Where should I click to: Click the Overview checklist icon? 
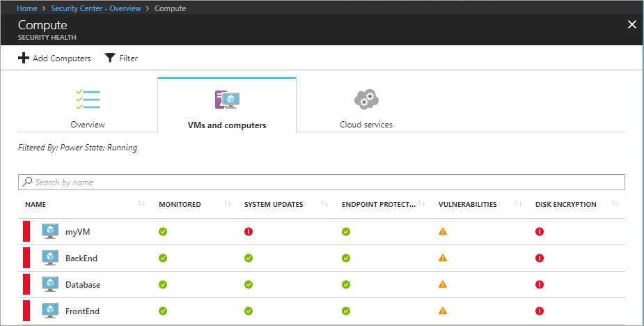[88, 99]
